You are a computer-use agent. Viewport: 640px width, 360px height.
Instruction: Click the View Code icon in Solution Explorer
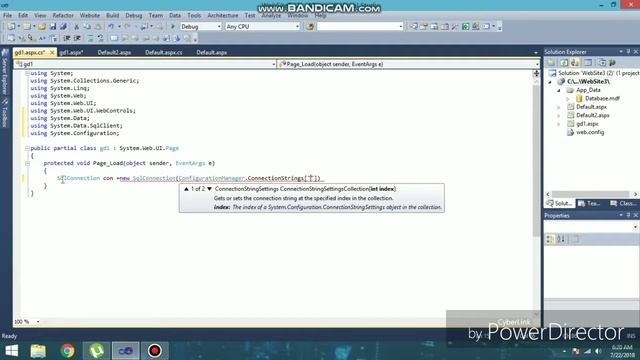pyautogui.click(x=588, y=62)
